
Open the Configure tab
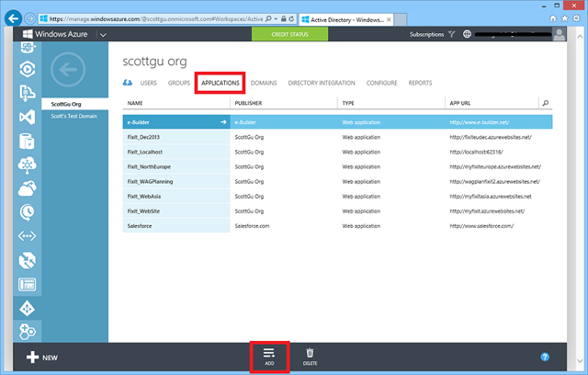(382, 83)
